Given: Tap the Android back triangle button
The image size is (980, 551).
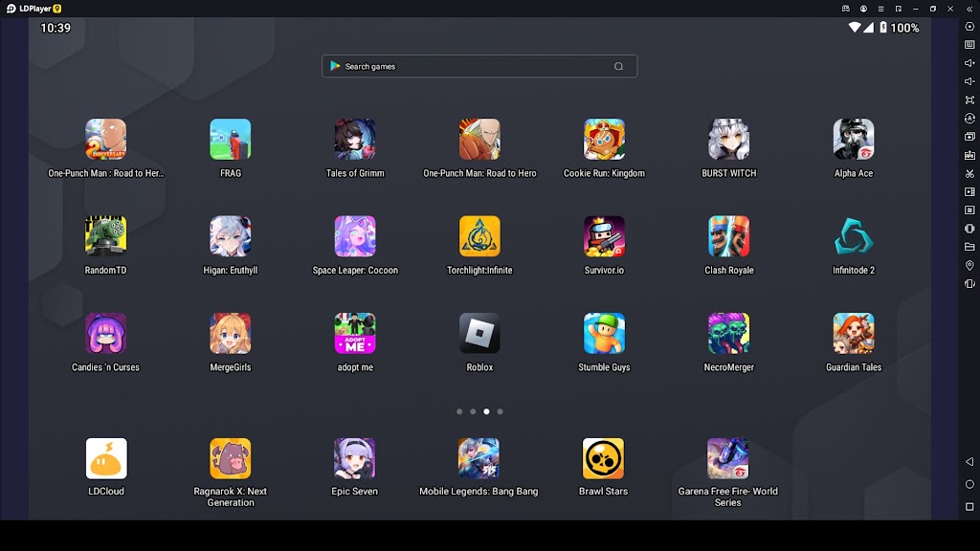Looking at the screenshot, I should pyautogui.click(x=969, y=462).
